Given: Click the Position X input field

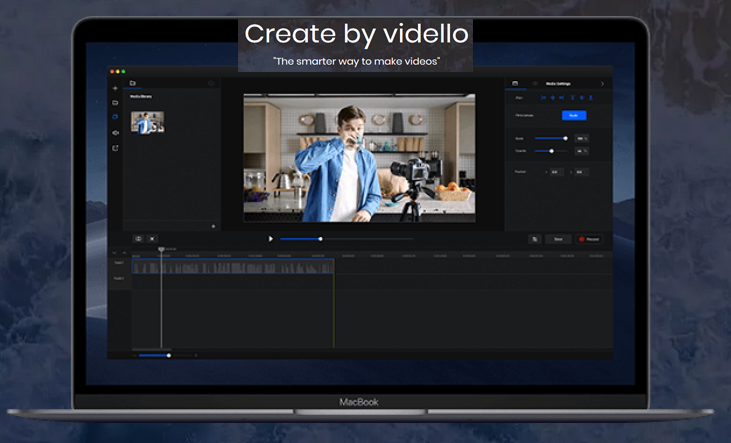Looking at the screenshot, I should click(x=557, y=172).
